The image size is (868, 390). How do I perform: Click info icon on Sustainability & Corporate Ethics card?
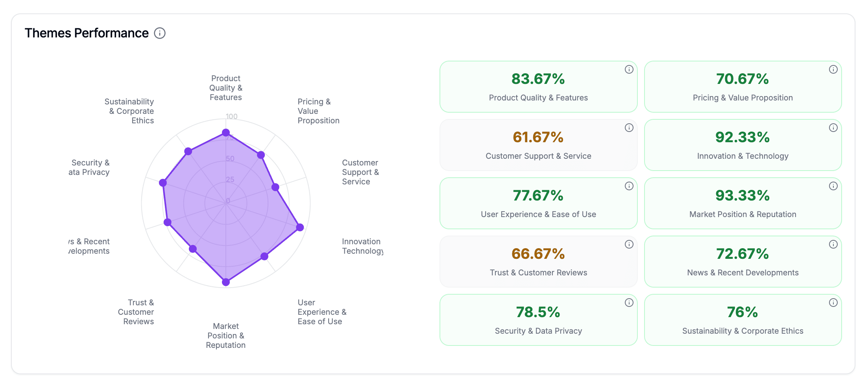(833, 303)
